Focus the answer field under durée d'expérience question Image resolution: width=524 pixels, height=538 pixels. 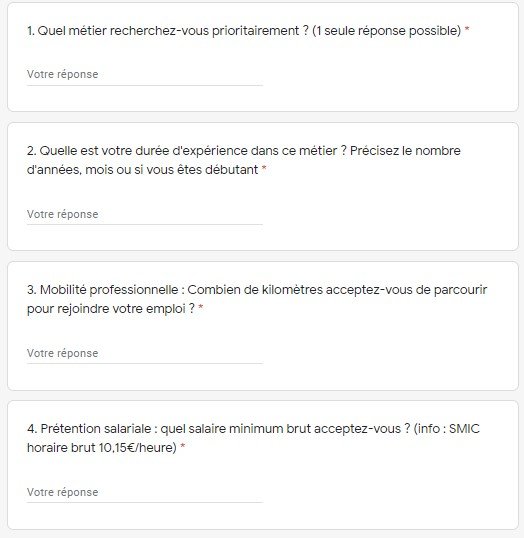[x=145, y=214]
